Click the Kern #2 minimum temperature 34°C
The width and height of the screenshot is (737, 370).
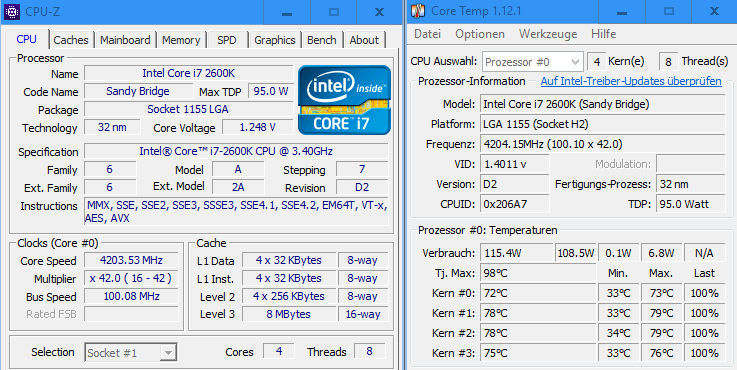[618, 333]
